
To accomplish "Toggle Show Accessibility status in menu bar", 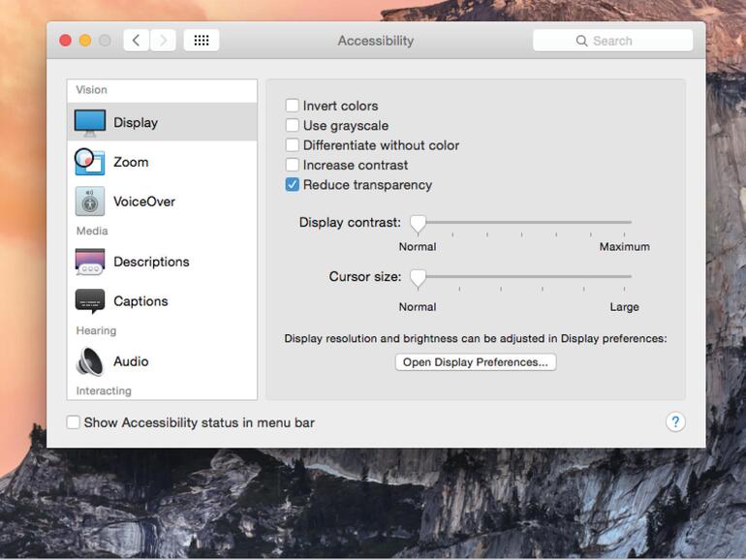I will click(74, 422).
